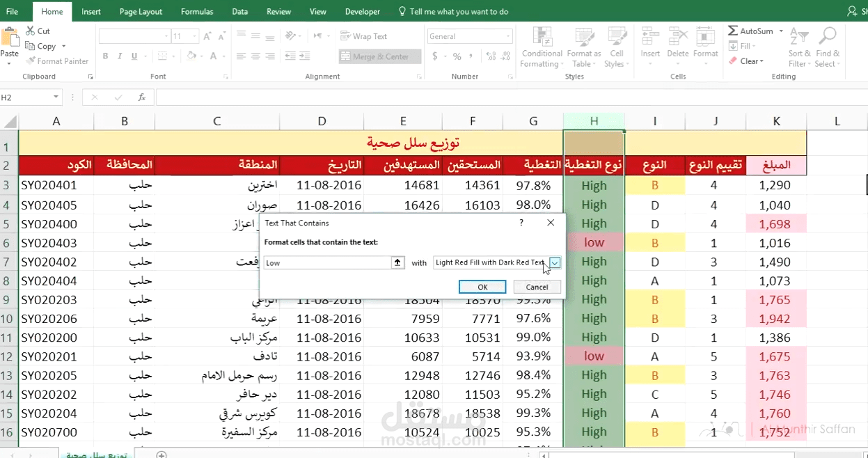Toggle italic formatting

(118, 54)
